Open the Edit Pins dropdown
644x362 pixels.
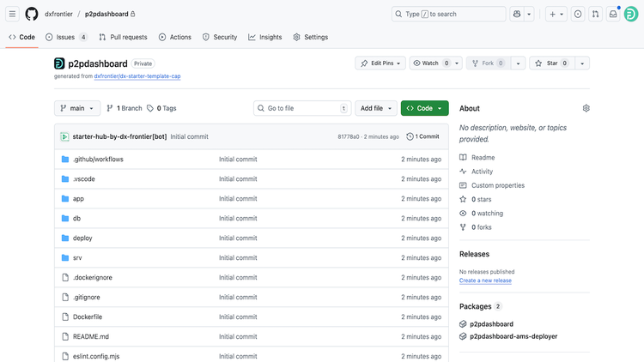(380, 63)
